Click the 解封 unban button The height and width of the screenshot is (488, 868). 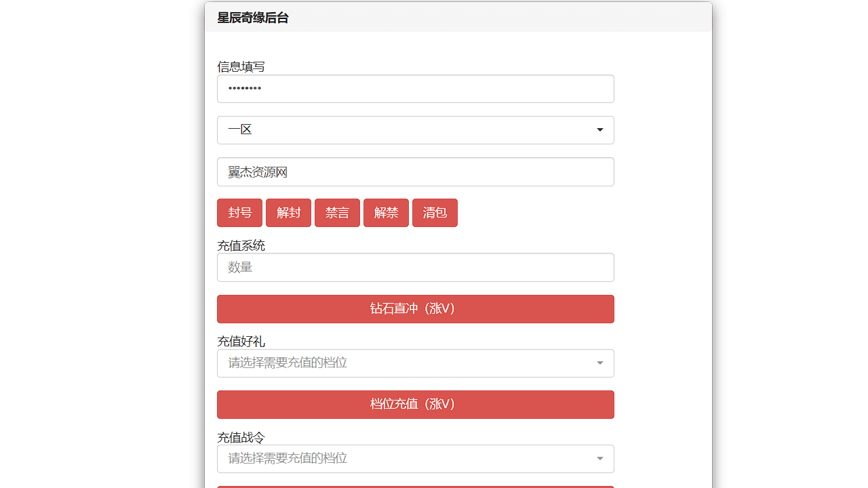[x=288, y=212]
